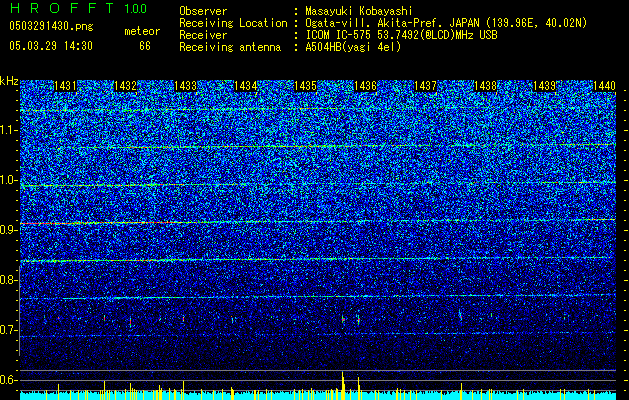
Task: Click the 0.8 frequency axis label
Action: [x=8, y=280]
